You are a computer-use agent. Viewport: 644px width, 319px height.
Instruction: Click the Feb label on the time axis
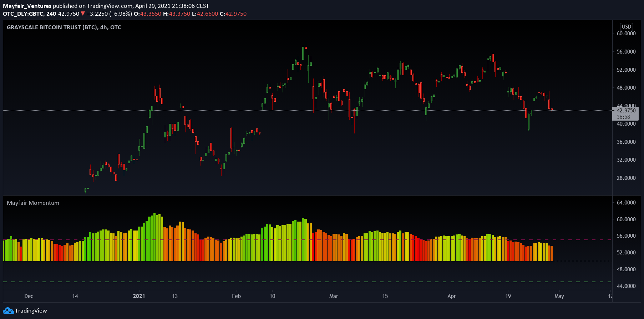(x=236, y=296)
